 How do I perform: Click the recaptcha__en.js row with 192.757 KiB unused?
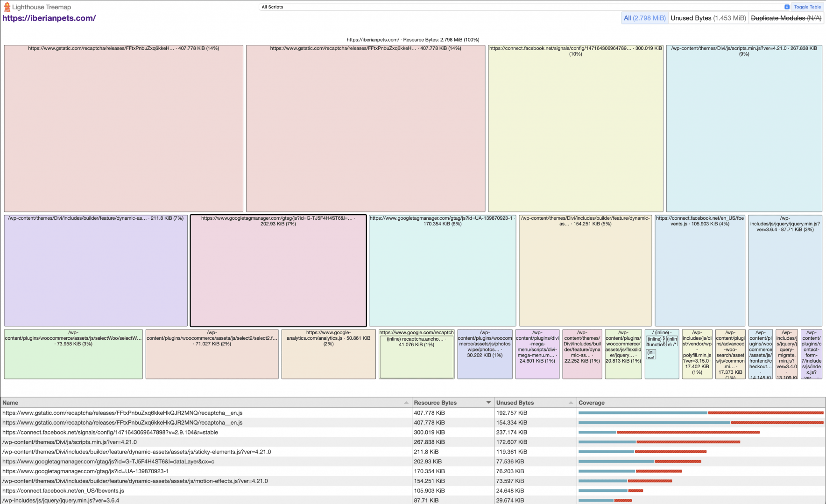[413, 413]
